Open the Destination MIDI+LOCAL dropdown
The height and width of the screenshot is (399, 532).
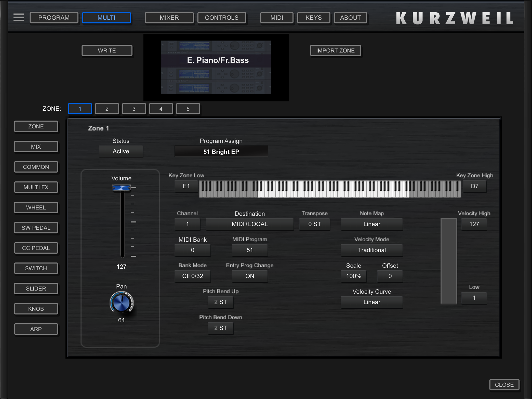click(x=250, y=224)
